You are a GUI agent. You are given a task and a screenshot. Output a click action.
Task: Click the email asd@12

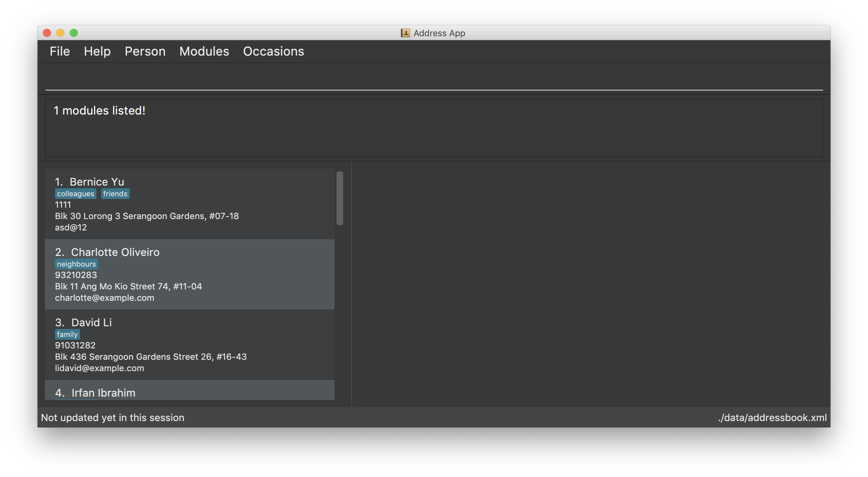(71, 228)
